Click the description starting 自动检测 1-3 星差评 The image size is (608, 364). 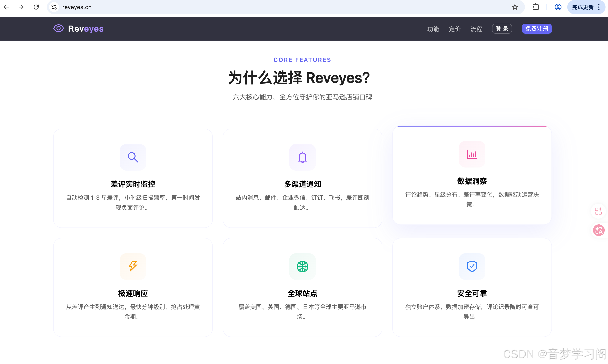tap(133, 202)
